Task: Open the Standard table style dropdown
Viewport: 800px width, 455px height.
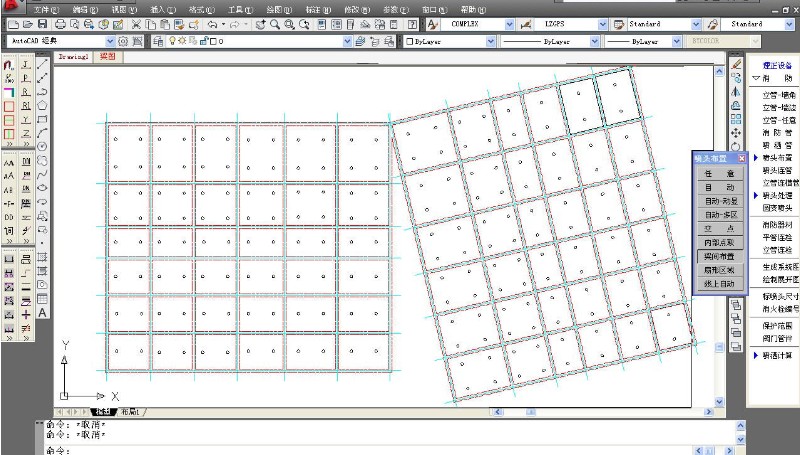Action: point(696,24)
